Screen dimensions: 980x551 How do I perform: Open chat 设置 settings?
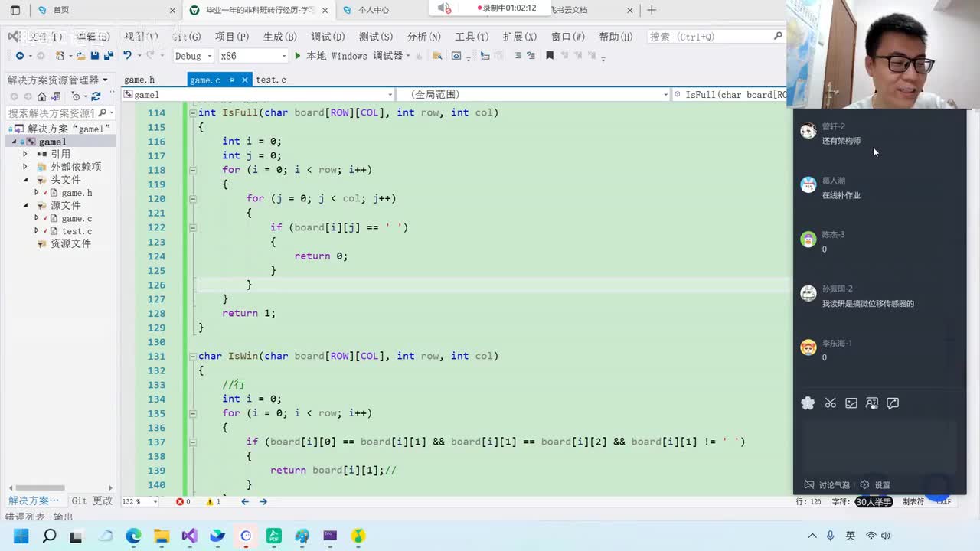[875, 484]
